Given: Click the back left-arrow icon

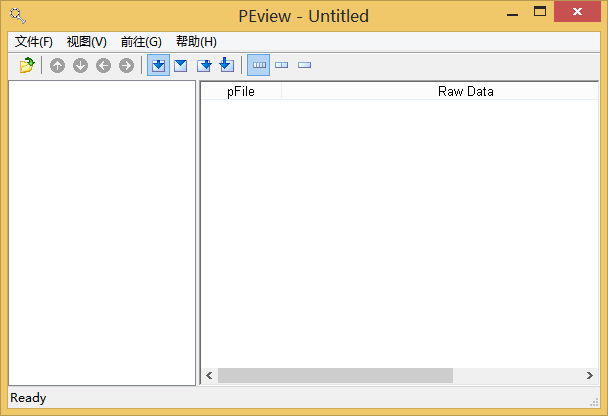Looking at the screenshot, I should coord(104,66).
